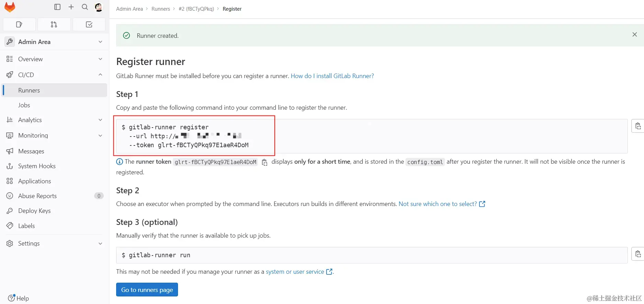Click Go to runners page button
This screenshot has width=644, height=304.
[x=147, y=290]
